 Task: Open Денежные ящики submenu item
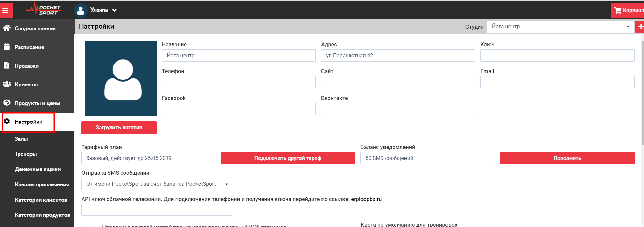click(38, 169)
